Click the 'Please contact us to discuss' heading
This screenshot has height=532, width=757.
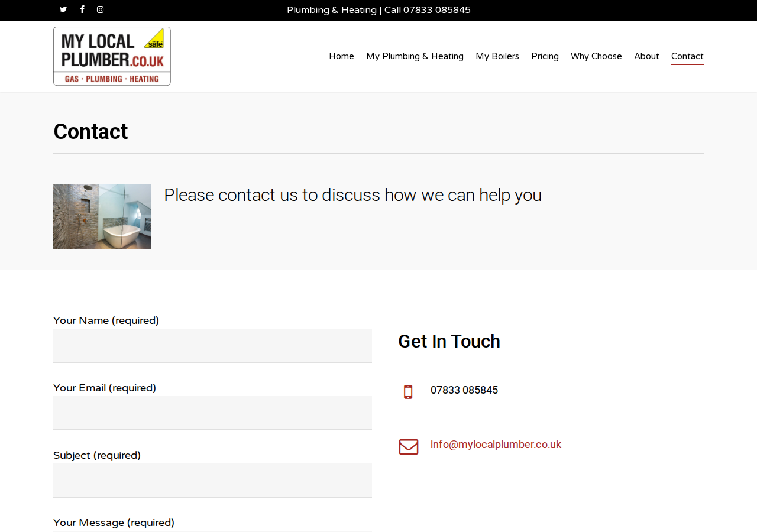pyautogui.click(x=352, y=195)
